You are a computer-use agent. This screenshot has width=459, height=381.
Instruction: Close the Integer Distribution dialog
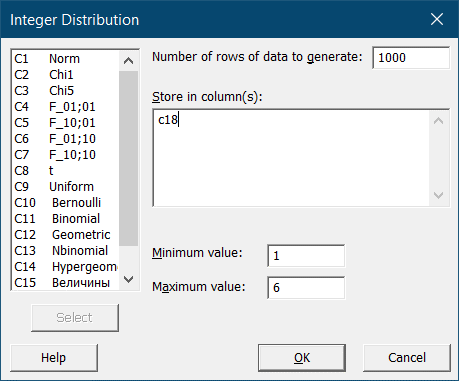[437, 19]
